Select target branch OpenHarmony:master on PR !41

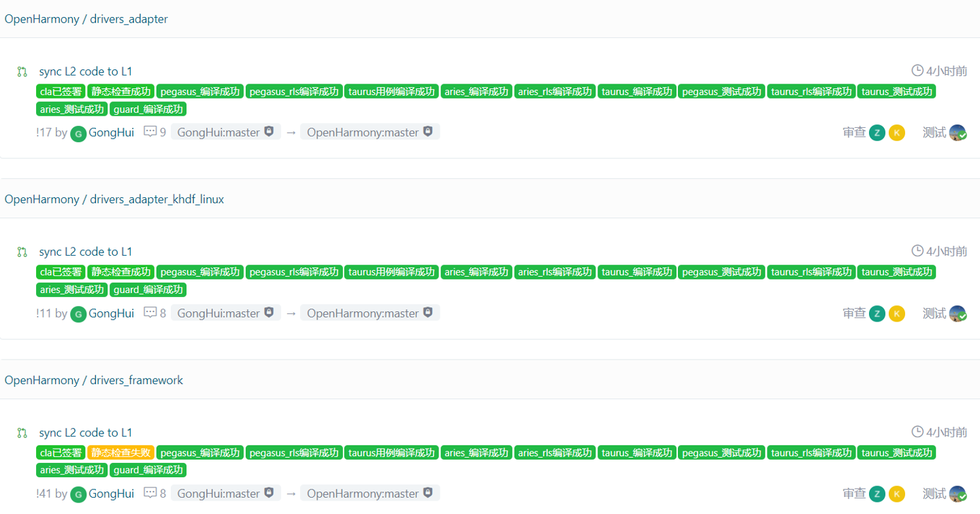tap(370, 494)
